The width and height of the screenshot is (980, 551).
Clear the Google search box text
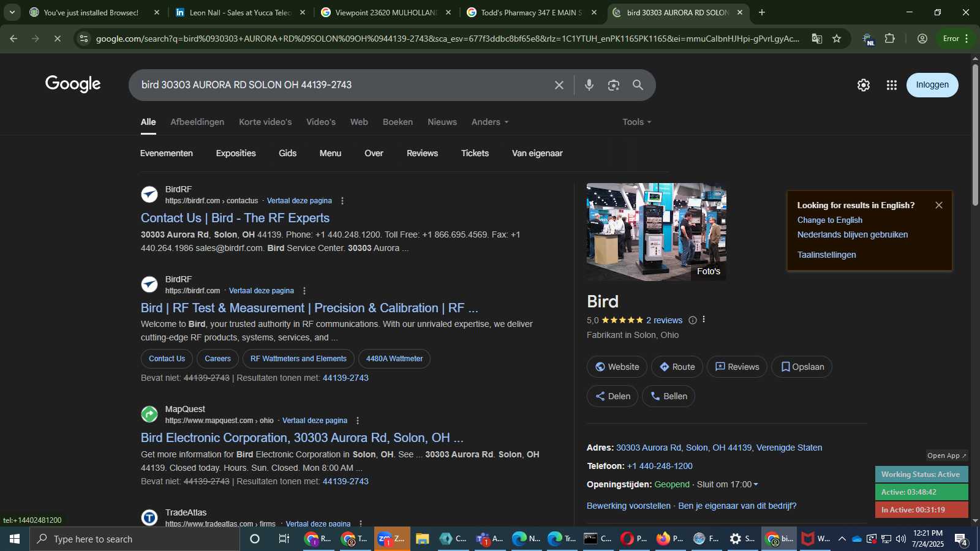tap(559, 85)
